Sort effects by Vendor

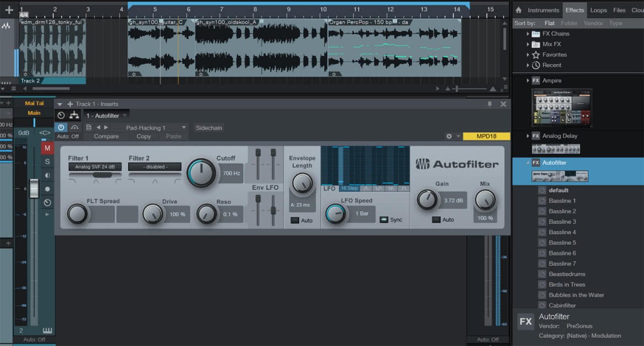pos(593,24)
